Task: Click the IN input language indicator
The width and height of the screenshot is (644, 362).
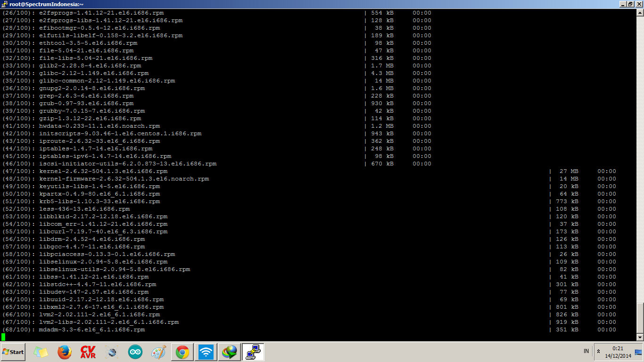Action: [x=586, y=351]
